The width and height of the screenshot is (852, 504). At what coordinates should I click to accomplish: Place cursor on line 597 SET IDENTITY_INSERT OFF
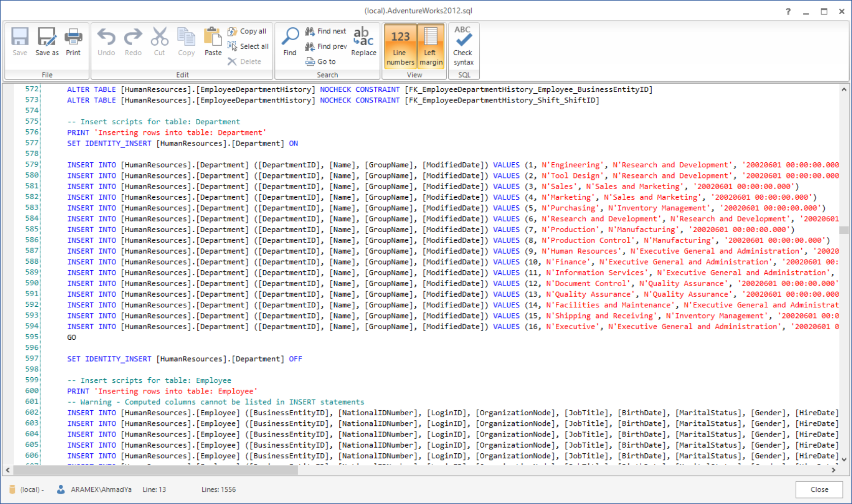(x=185, y=359)
